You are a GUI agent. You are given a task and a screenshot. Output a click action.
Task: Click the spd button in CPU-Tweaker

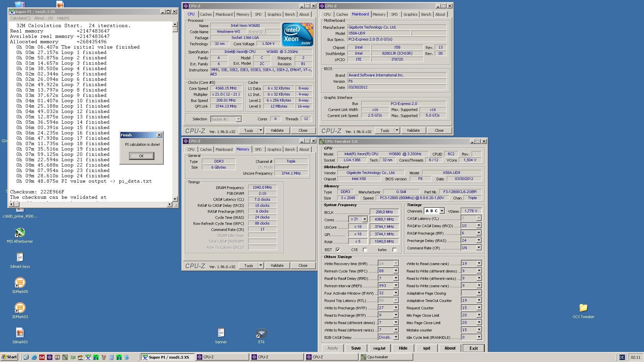pyautogui.click(x=426, y=348)
